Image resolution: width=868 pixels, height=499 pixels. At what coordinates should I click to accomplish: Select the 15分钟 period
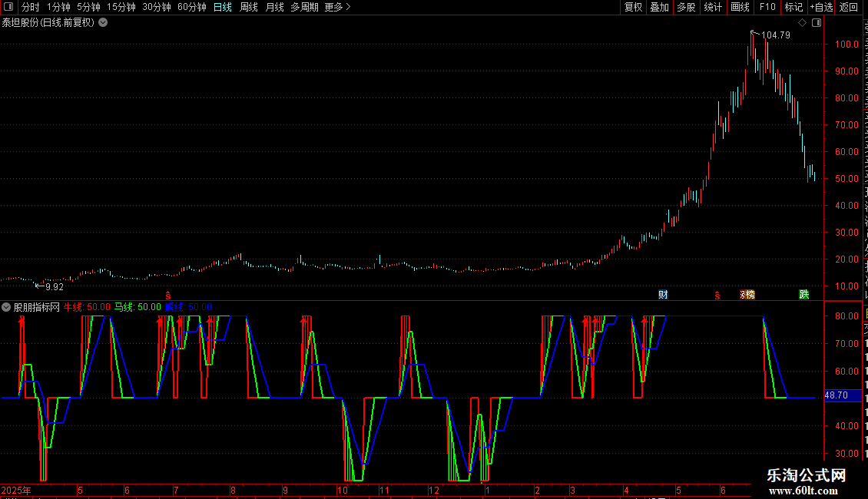[121, 7]
